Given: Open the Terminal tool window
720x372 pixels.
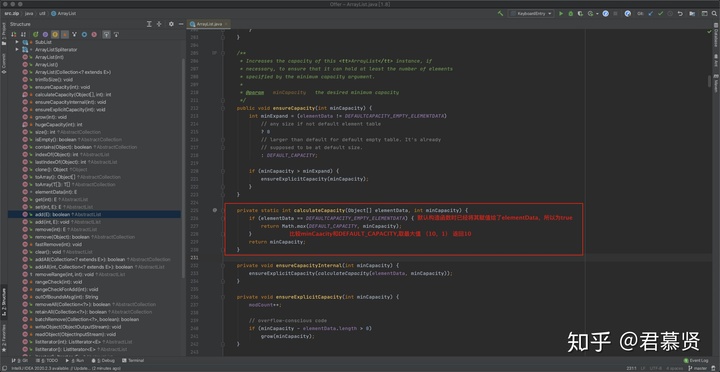Looking at the screenshot, I should tap(133, 361).
